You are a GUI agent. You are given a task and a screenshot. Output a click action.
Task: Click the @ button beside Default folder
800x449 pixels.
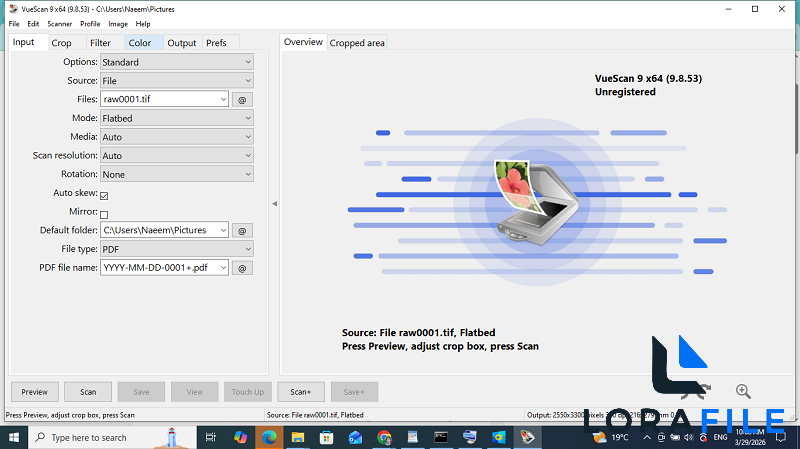tap(242, 231)
